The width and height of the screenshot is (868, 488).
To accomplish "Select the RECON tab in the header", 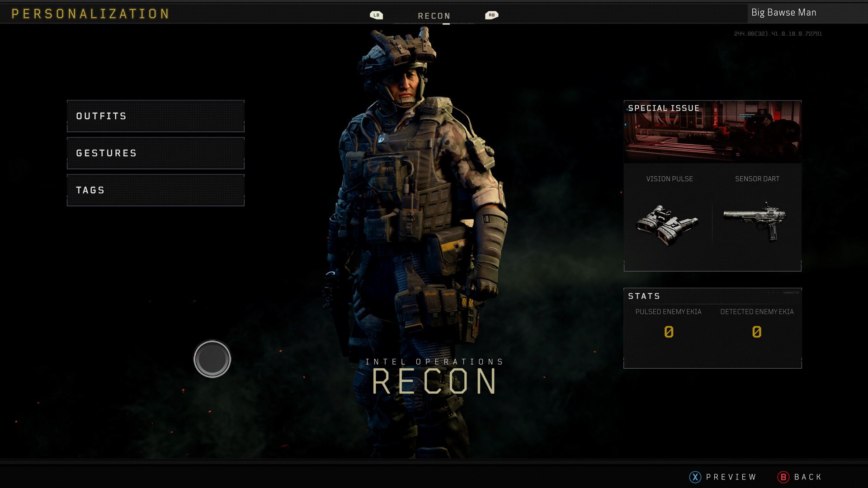I will (x=434, y=16).
